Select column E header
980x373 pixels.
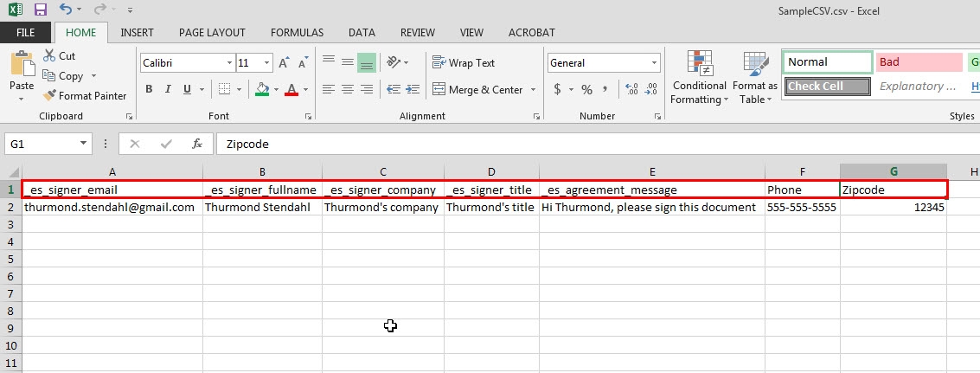(x=652, y=172)
